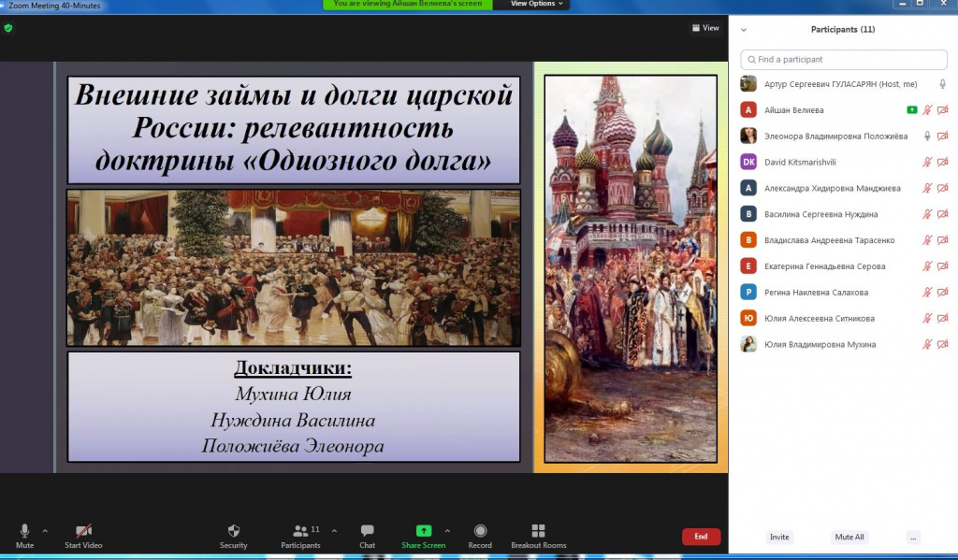Click Элеонора Положиёва profile photo avatar

[x=748, y=136]
